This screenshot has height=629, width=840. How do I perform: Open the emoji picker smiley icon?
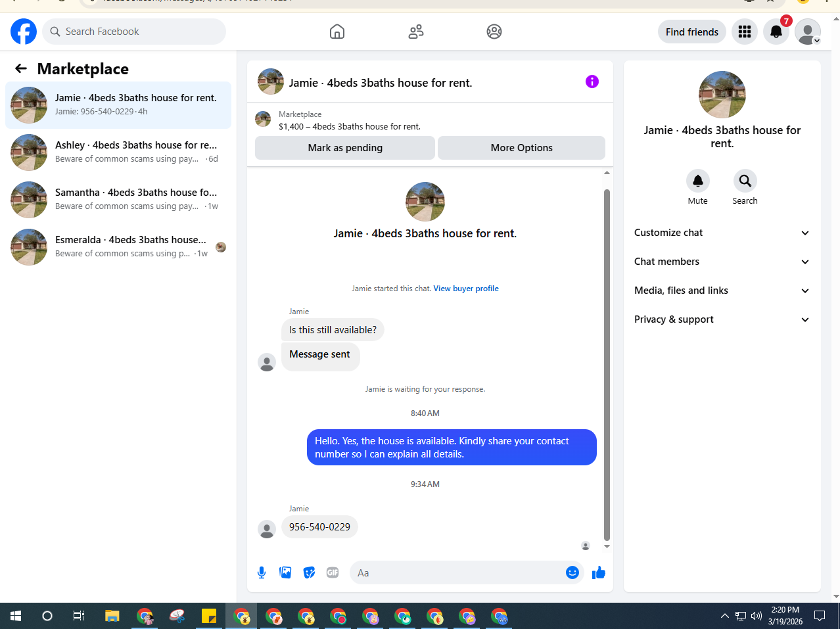tap(572, 572)
